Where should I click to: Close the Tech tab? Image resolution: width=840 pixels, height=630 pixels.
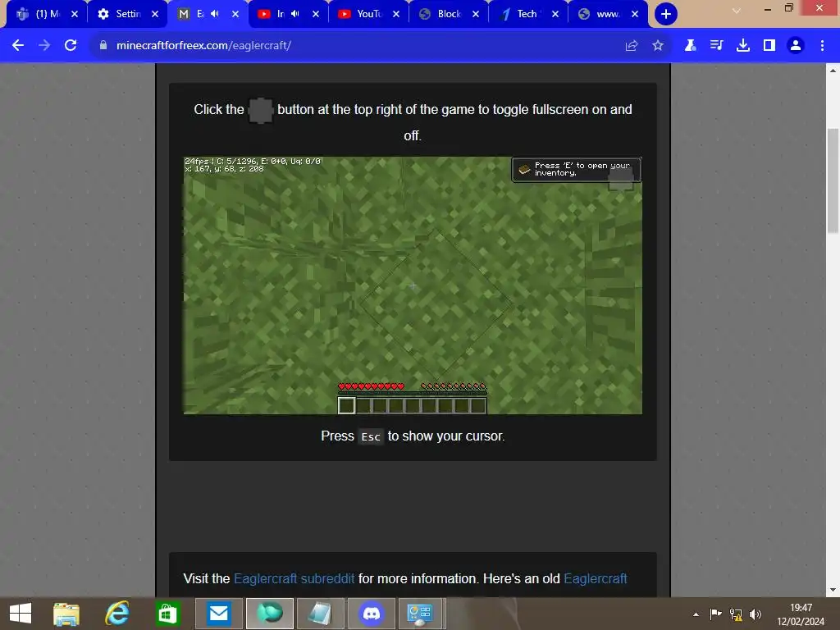click(x=555, y=14)
